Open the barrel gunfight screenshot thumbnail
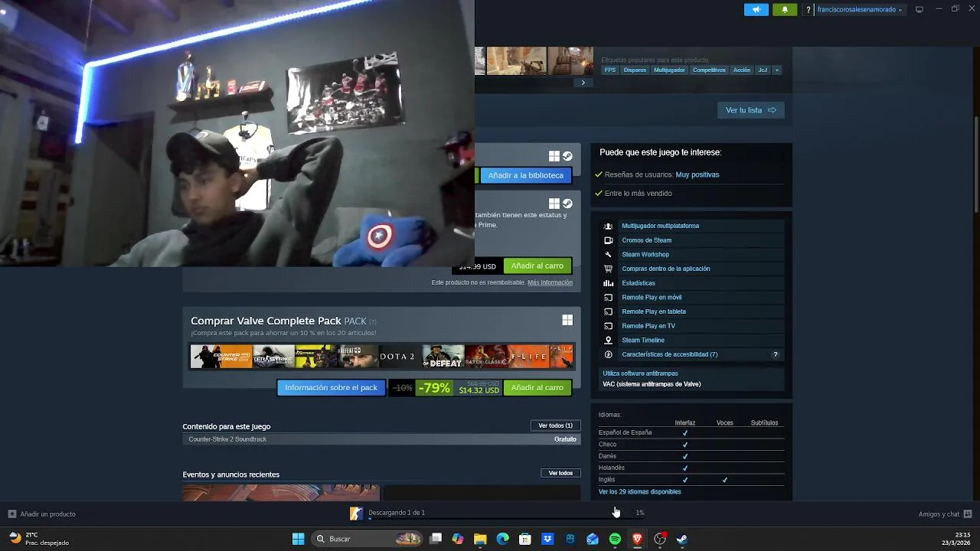Viewport: 980px width, 551px height. click(x=570, y=60)
